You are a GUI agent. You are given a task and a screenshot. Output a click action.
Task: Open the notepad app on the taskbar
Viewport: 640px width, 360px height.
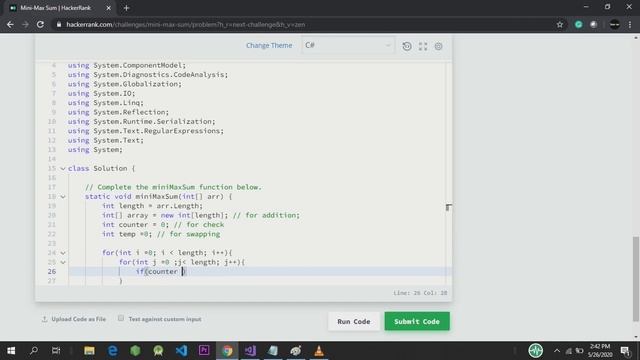273,351
